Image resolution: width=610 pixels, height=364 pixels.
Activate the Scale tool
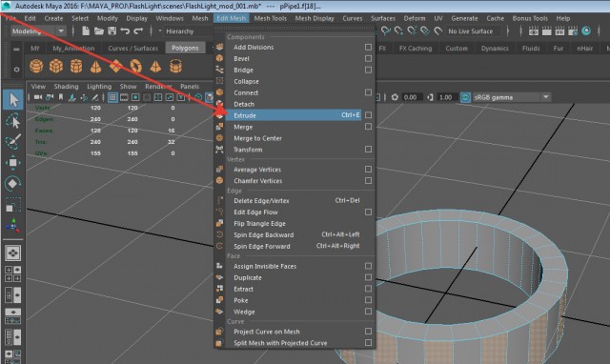tap(12, 205)
